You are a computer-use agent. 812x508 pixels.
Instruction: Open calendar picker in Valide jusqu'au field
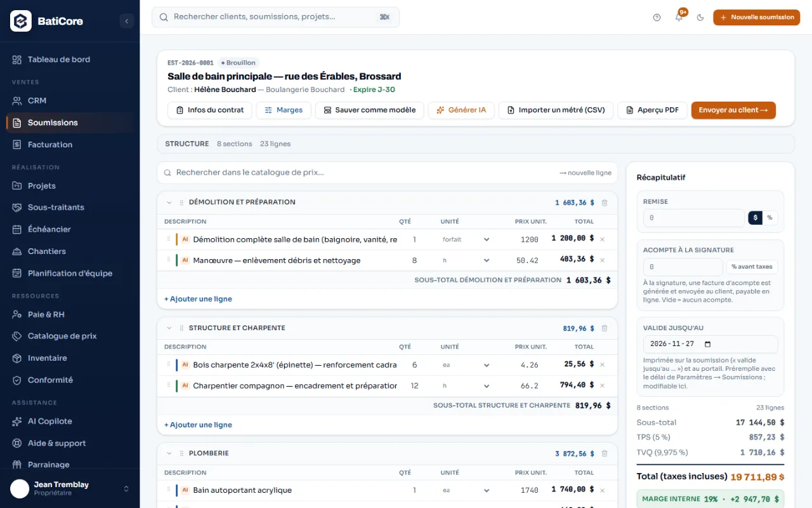click(708, 344)
